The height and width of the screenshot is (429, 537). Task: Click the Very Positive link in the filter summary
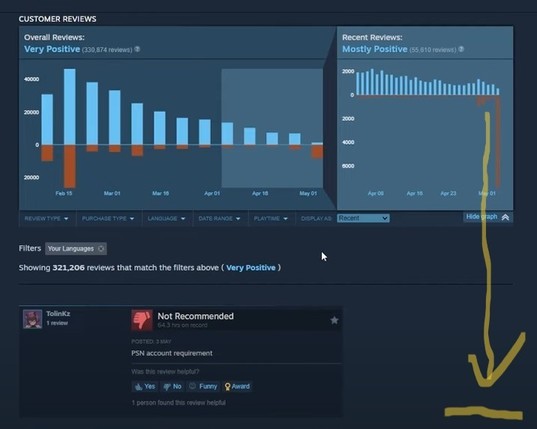(251, 268)
